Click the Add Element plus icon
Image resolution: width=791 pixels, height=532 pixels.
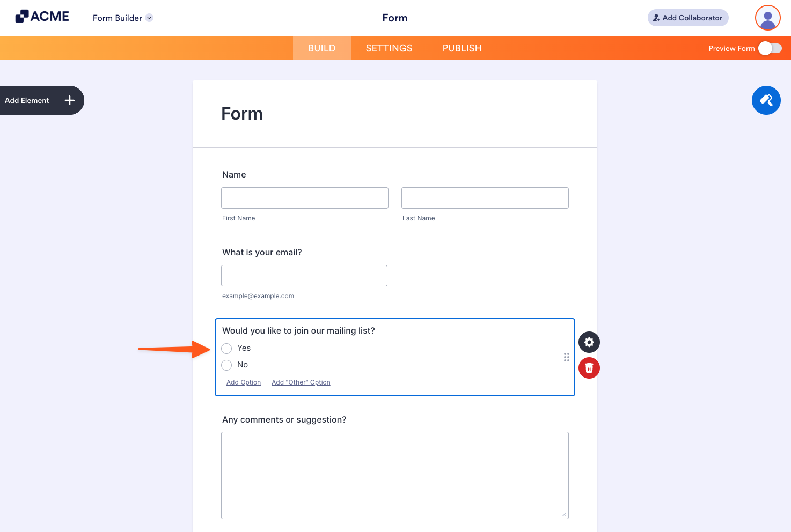tap(69, 100)
